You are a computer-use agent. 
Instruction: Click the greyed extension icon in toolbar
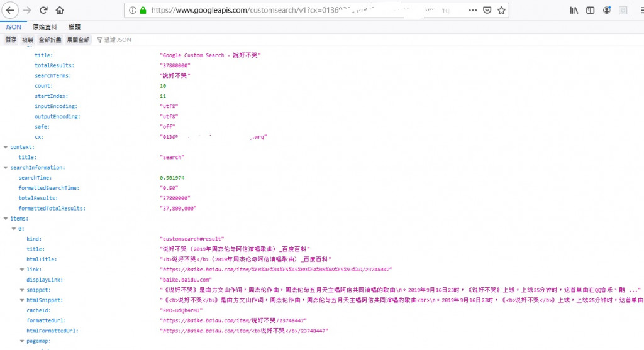(x=623, y=10)
